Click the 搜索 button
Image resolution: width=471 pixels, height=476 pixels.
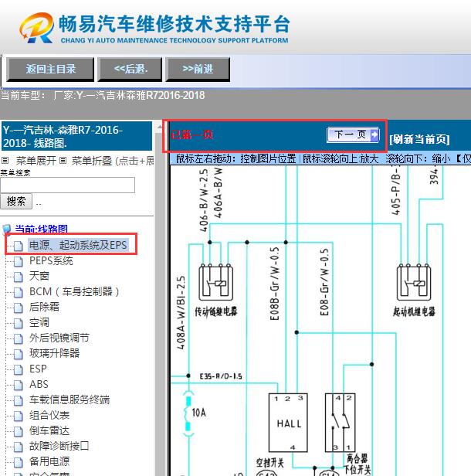(16, 201)
